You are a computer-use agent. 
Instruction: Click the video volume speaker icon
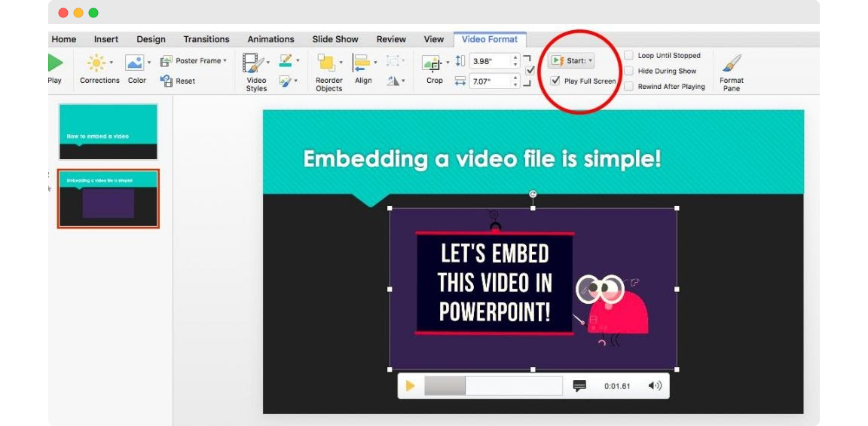654,386
